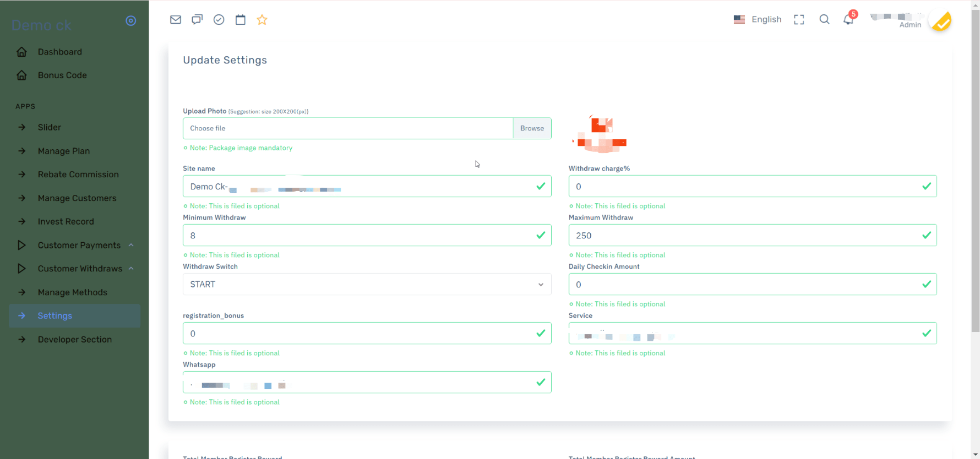980x459 pixels.
Task: Click the yellow star favorites icon
Action: [x=262, y=20]
